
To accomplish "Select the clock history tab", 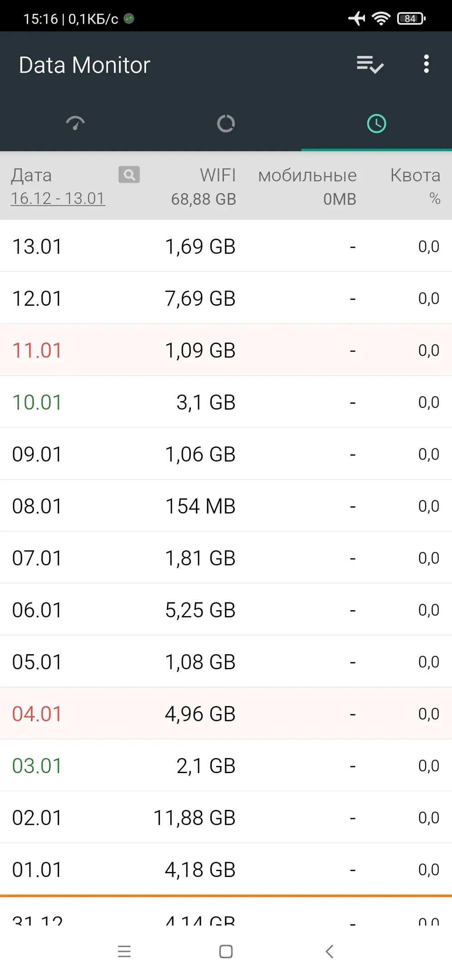I will click(x=376, y=123).
